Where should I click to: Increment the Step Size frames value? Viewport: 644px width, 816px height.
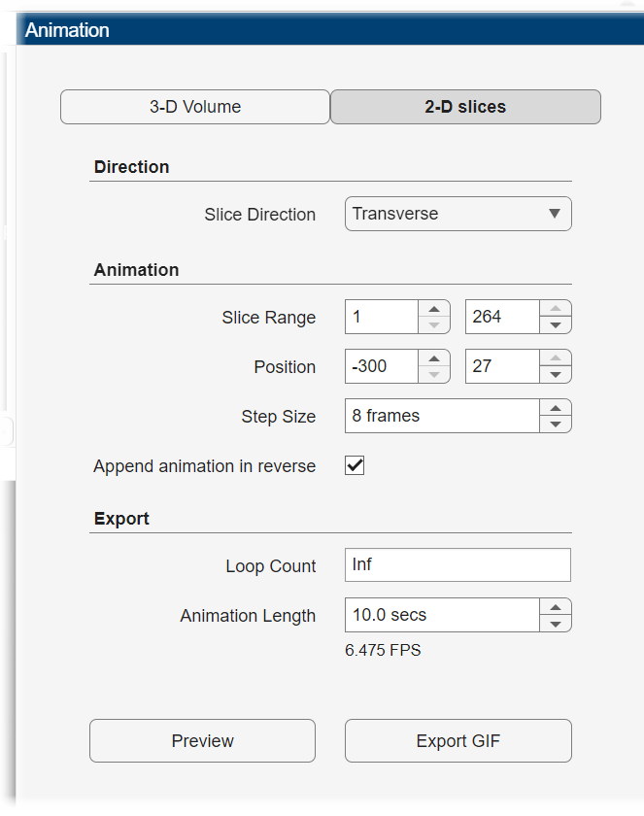coord(555,410)
